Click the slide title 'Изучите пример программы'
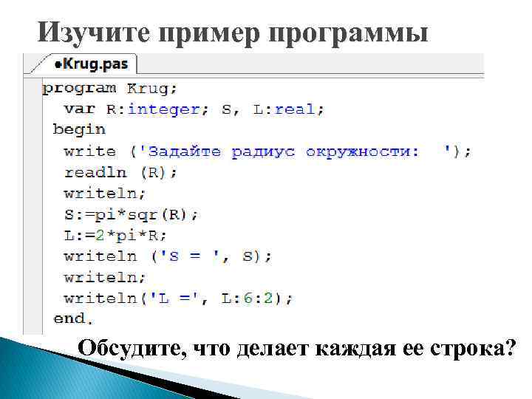The height and width of the screenshot is (399, 532). [233, 33]
